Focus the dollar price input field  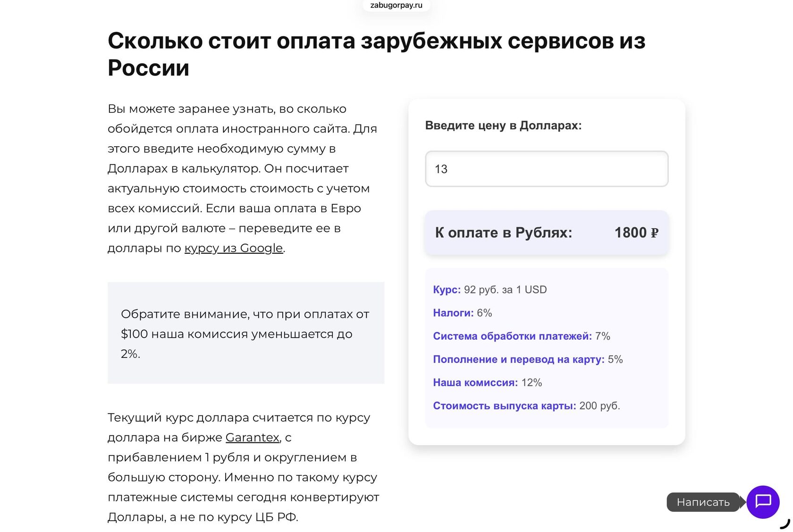[547, 169]
